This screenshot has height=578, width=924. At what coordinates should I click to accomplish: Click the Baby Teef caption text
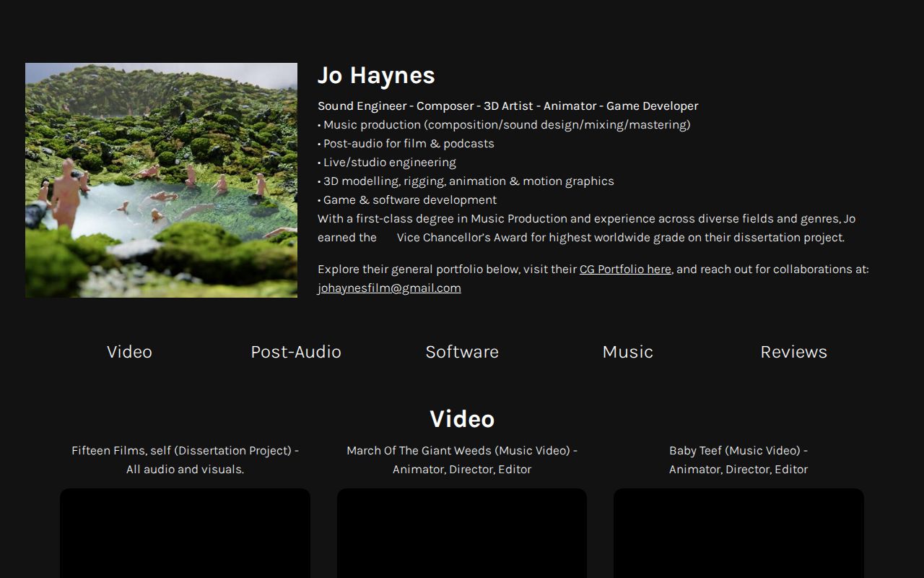[738, 460]
